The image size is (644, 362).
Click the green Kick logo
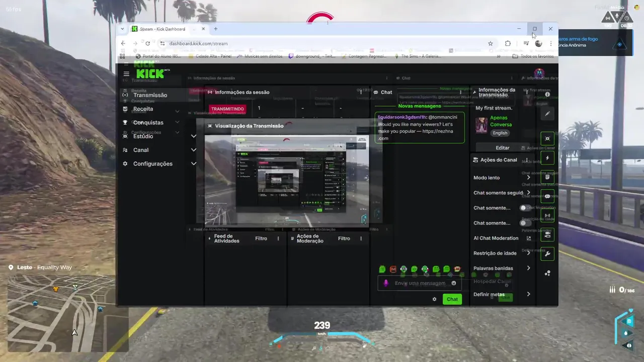click(150, 73)
